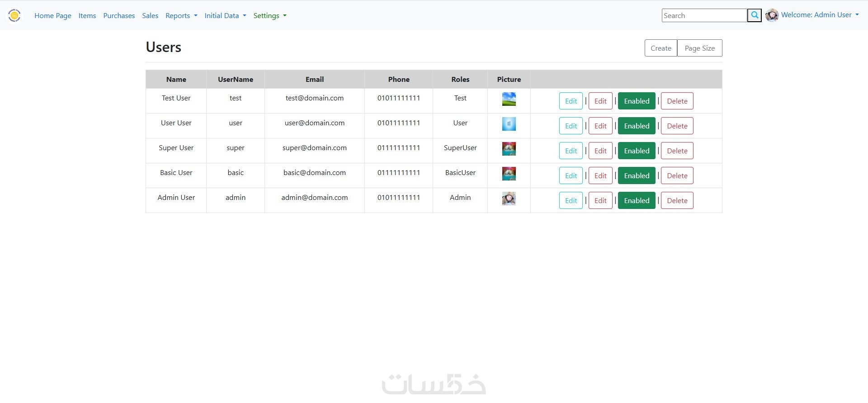
Task: Click the Roles column header
Action: 460,79
